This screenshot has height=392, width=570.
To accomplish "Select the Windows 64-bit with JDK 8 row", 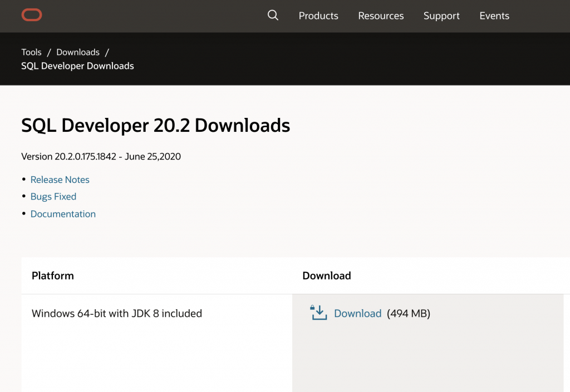I will 117,314.
